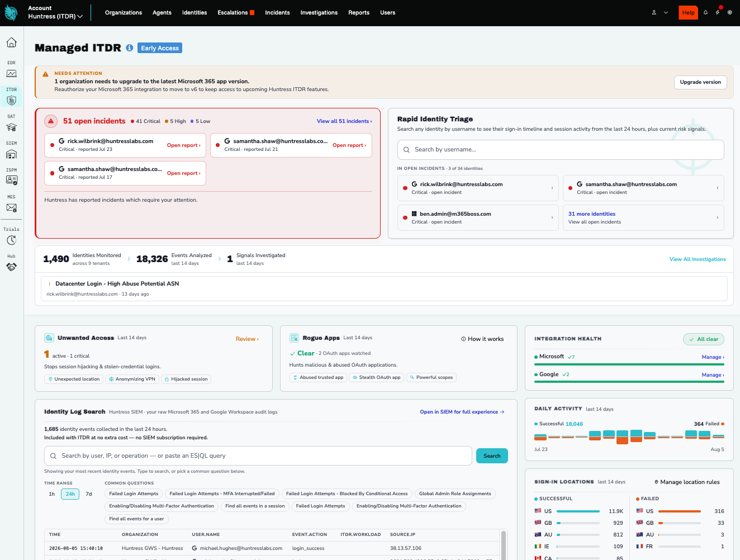Click the Upgrade version button
Image resolution: width=740 pixels, height=560 pixels.
[x=700, y=82]
